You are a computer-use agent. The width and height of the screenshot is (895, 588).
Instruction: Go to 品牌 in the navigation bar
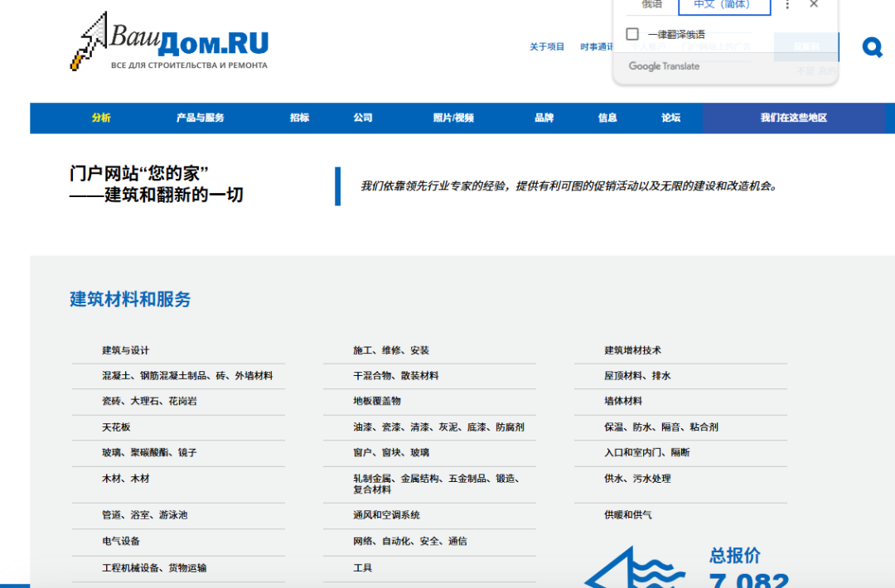[x=544, y=118]
